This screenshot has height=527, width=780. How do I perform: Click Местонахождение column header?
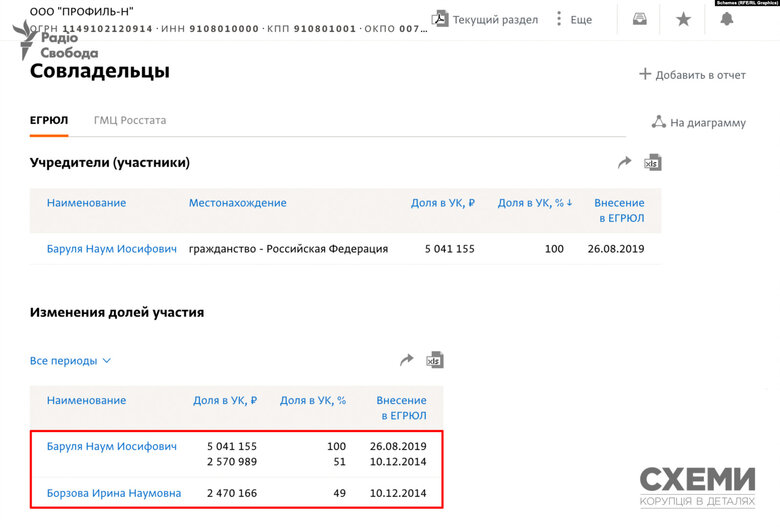pyautogui.click(x=237, y=203)
